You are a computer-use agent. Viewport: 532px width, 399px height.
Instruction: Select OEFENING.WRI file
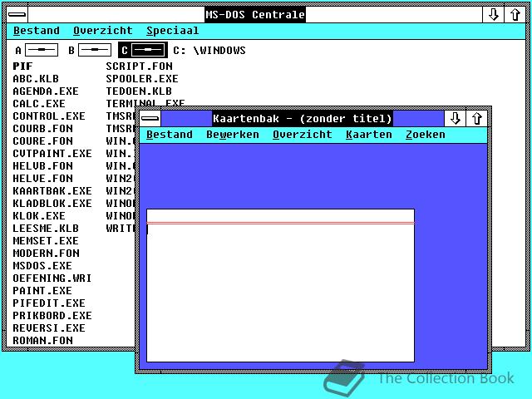click(52, 278)
